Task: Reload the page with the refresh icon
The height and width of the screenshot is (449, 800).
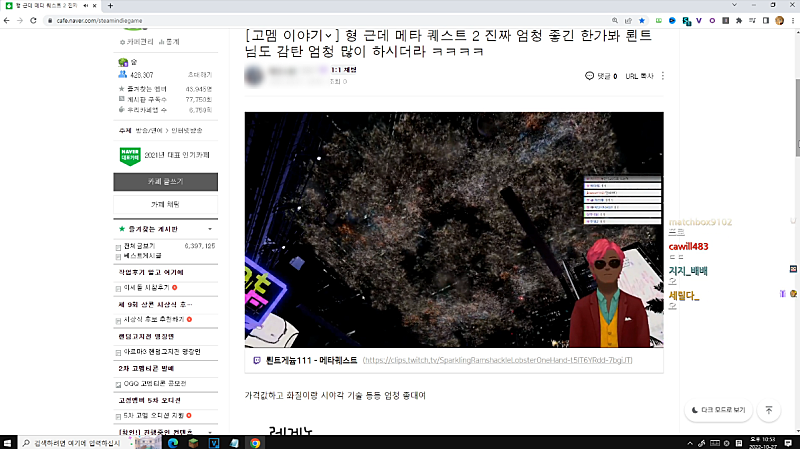Action: pyautogui.click(x=33, y=20)
